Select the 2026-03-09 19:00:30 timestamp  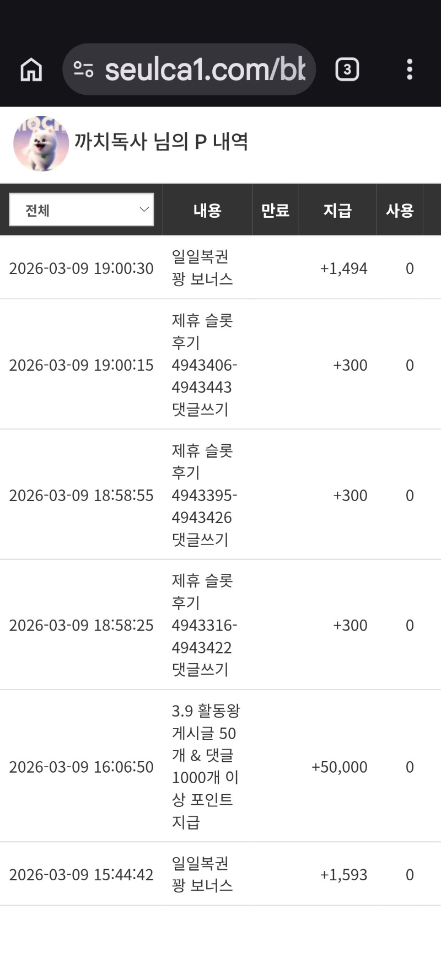pyautogui.click(x=81, y=268)
